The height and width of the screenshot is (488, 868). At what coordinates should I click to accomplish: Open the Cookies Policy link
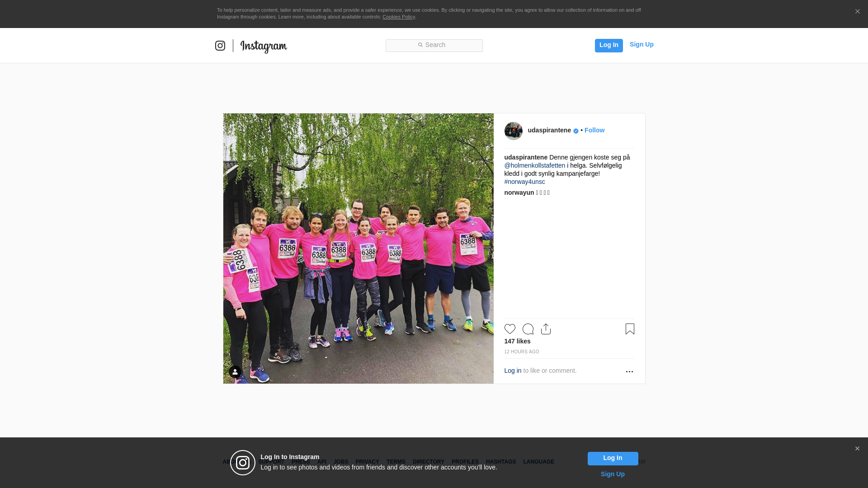[398, 17]
